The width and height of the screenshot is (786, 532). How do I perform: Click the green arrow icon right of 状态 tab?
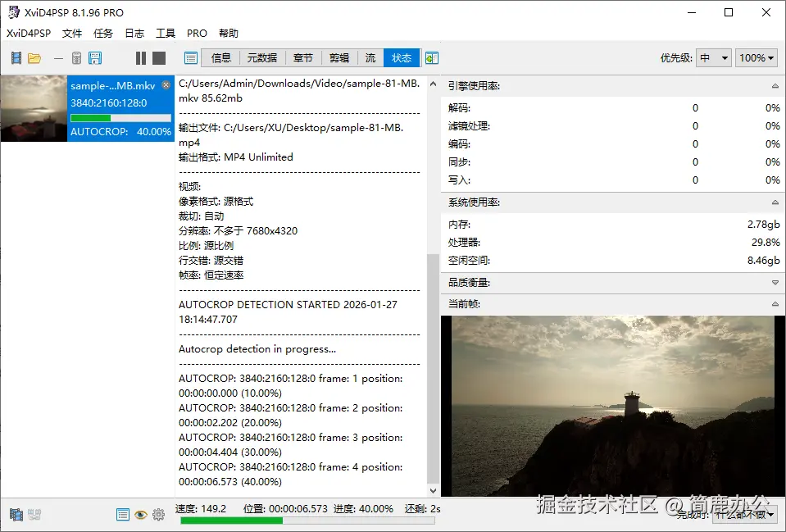(432, 57)
